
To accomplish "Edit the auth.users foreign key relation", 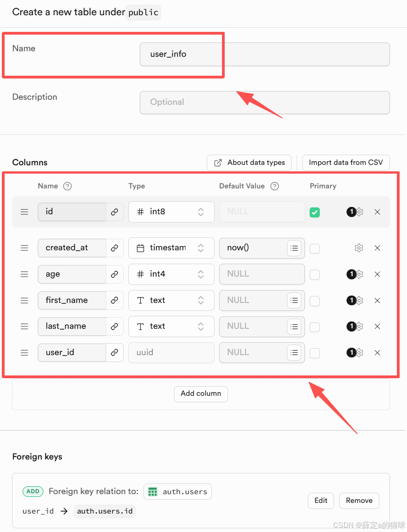I will click(321, 501).
